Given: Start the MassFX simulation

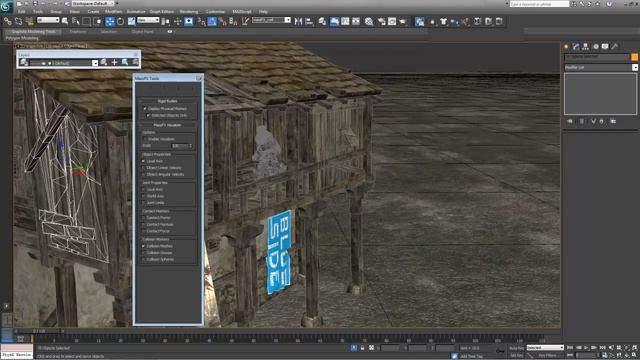Looking at the screenshot, I should 488,21.
